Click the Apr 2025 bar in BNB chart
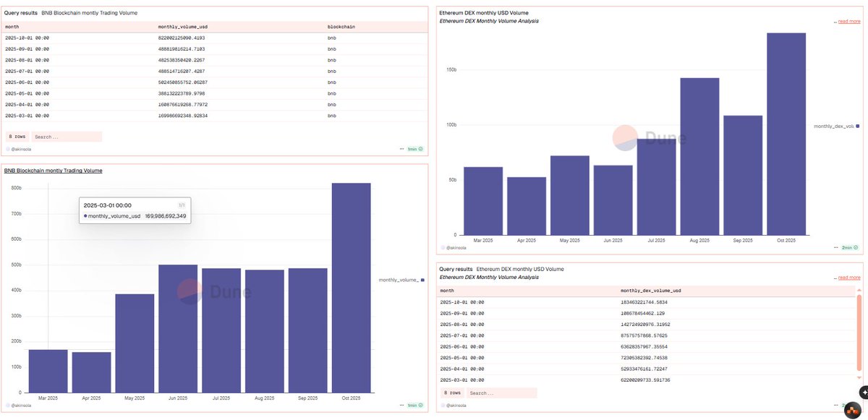Screen dimensions: 868x420 click(92, 371)
